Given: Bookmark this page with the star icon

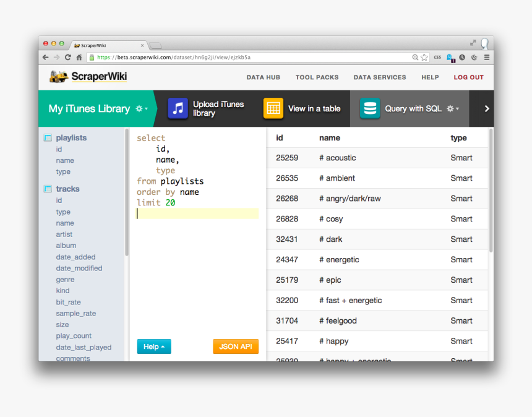Looking at the screenshot, I should coord(424,58).
